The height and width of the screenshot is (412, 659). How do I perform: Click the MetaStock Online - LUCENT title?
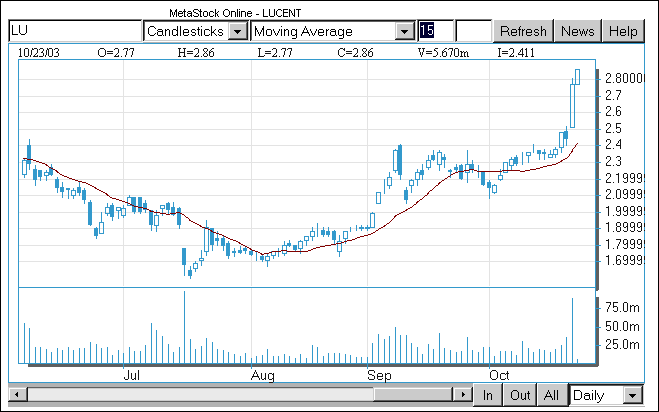(x=235, y=13)
